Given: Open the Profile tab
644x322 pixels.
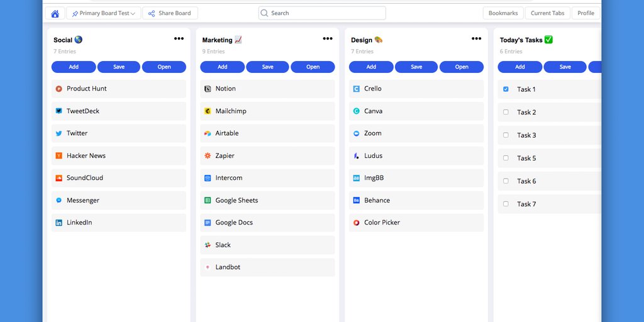Looking at the screenshot, I should pyautogui.click(x=586, y=13).
